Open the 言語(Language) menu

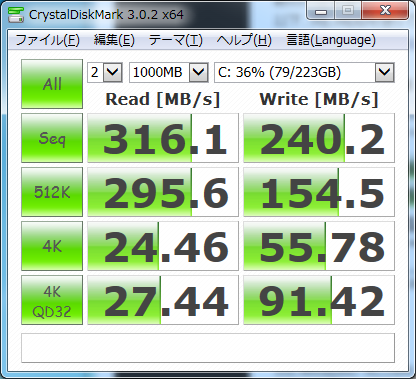(x=331, y=40)
